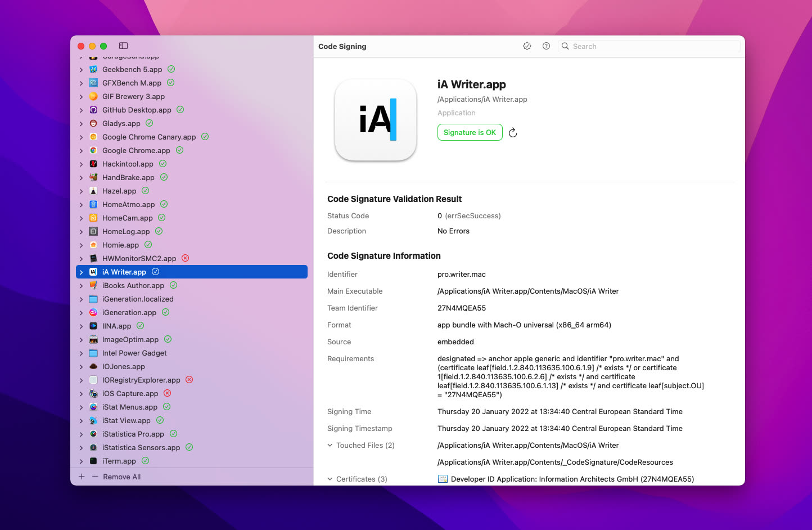Click the Signing Time date value
This screenshot has height=530, width=812.
coord(560,411)
